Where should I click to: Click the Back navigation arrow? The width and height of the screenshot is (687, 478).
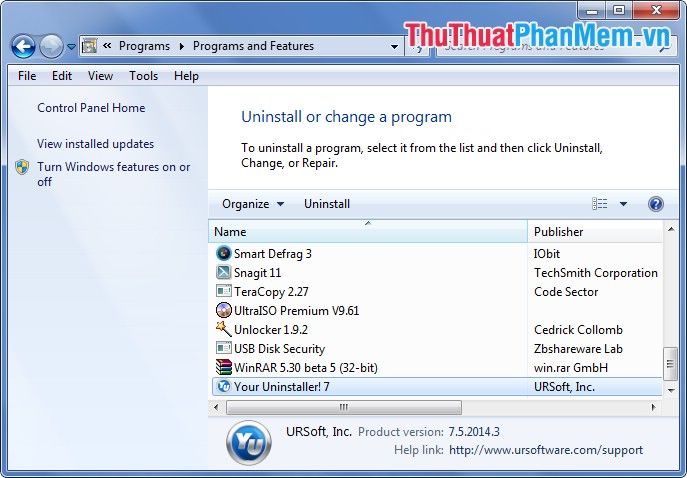coord(23,46)
